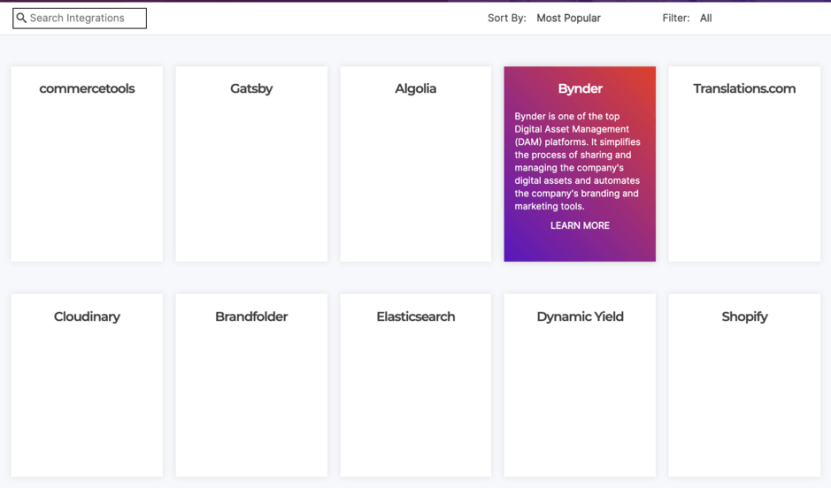Open the Shopify integration card

[x=744, y=385]
